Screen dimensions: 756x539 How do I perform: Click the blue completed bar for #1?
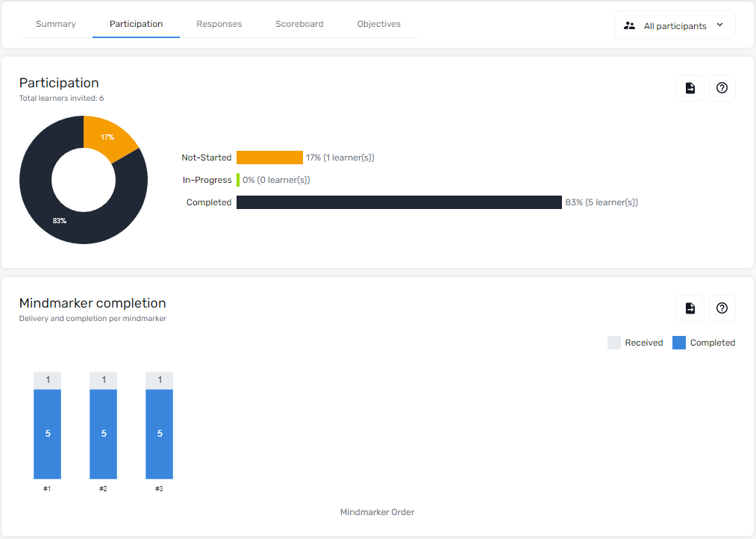click(x=47, y=434)
